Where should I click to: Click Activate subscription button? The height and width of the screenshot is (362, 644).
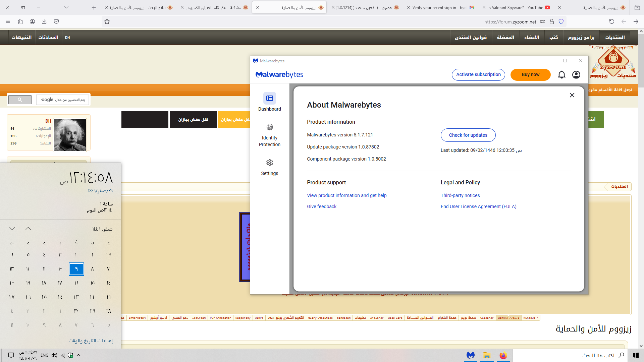pos(478,74)
